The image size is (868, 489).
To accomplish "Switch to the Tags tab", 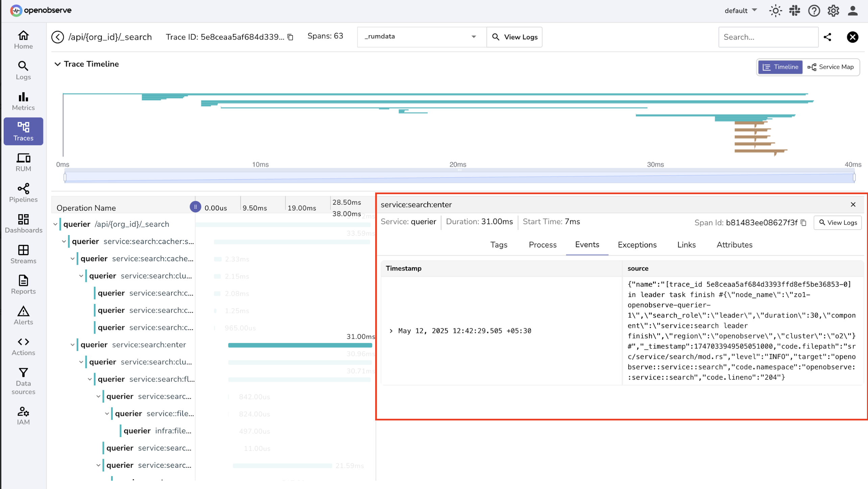I will pos(499,245).
